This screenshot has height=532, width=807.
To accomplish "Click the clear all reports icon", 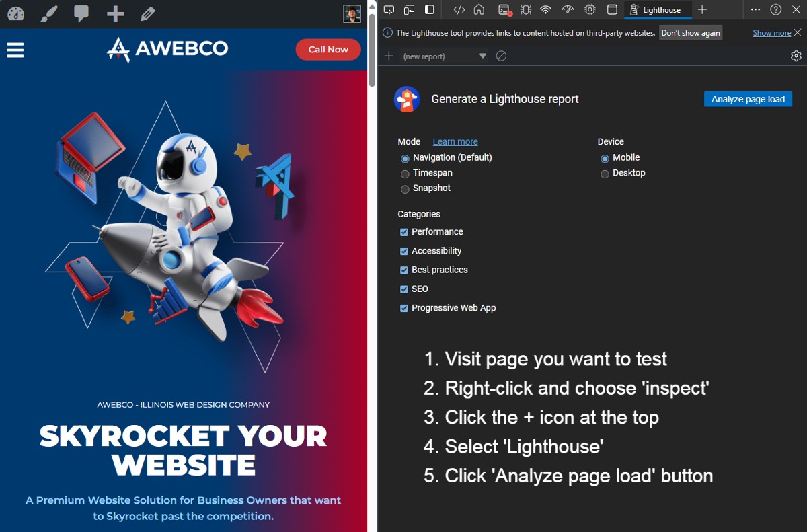I will pos(501,56).
